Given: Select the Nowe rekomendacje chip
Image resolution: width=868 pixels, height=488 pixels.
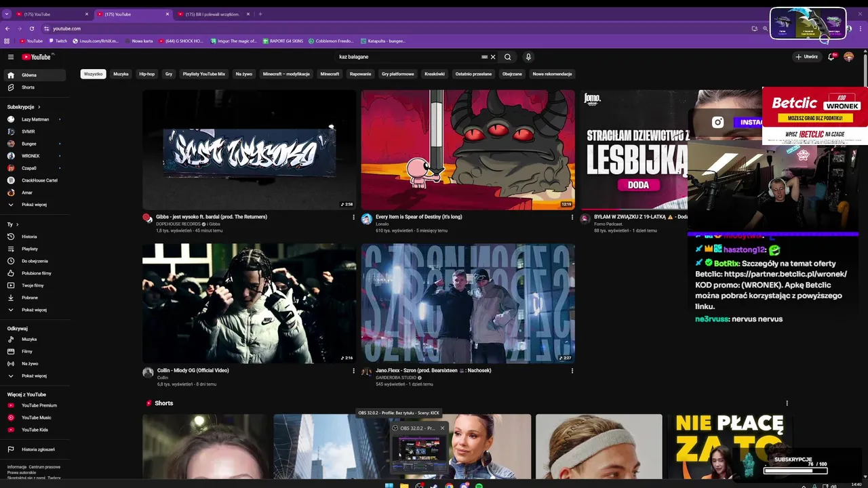Looking at the screenshot, I should tap(552, 74).
